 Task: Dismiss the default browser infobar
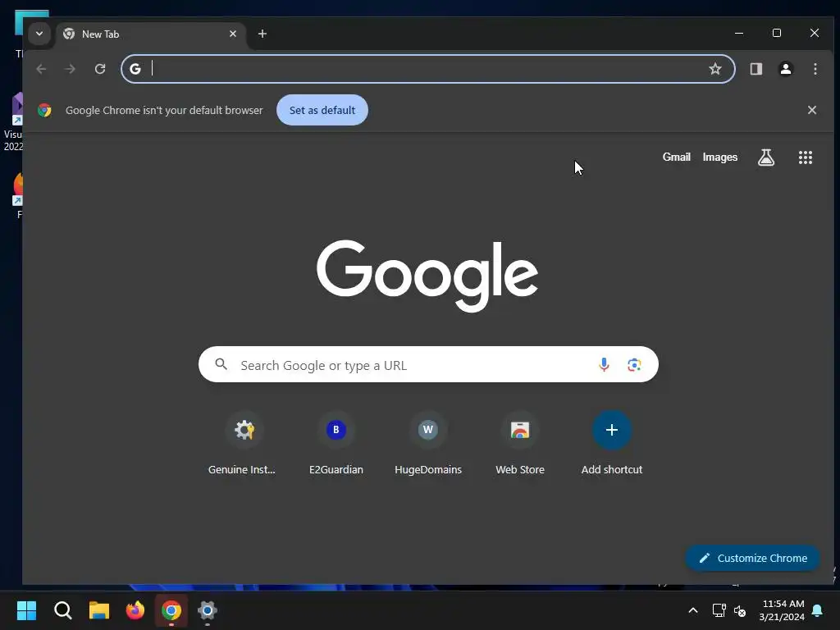[812, 110]
